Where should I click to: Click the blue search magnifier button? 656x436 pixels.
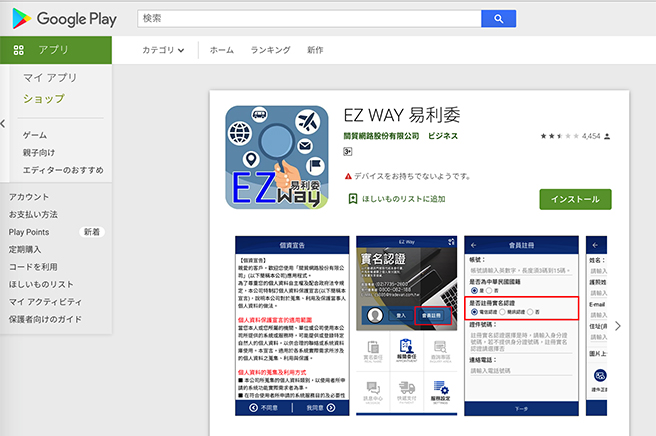pyautogui.click(x=498, y=19)
